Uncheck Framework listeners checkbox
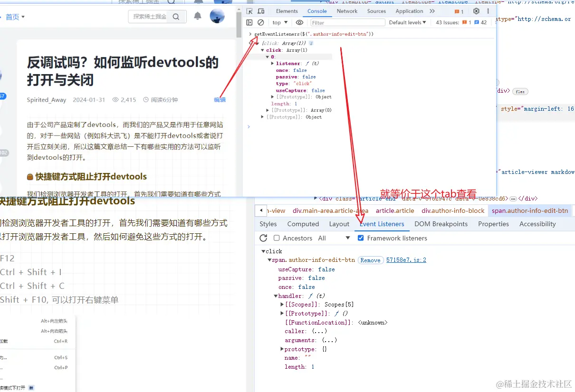Image resolution: width=575 pixels, height=392 pixels. (x=361, y=238)
